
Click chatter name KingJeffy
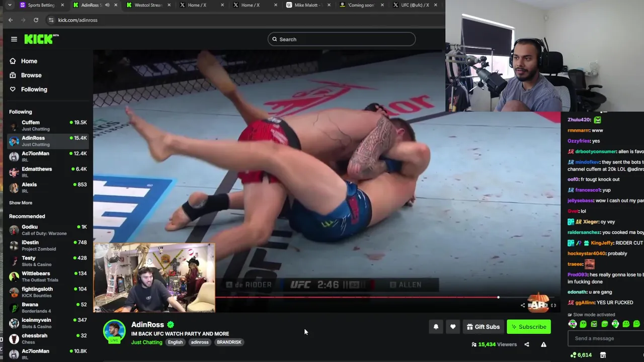click(602, 243)
